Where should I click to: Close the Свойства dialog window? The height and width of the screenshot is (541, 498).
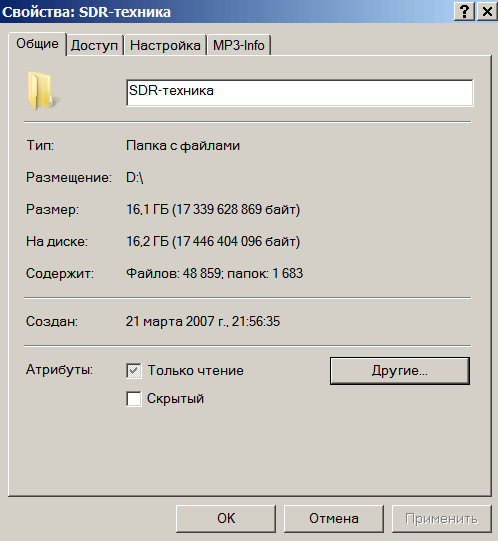[x=487, y=12]
